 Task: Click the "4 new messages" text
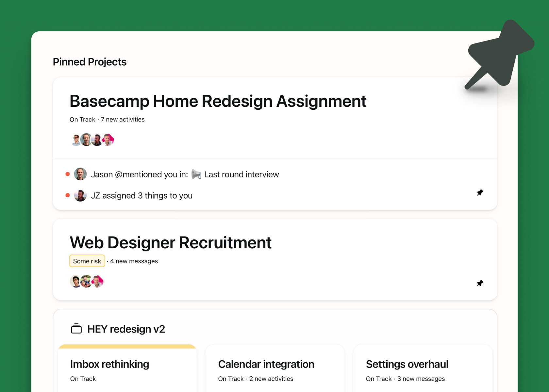click(134, 261)
